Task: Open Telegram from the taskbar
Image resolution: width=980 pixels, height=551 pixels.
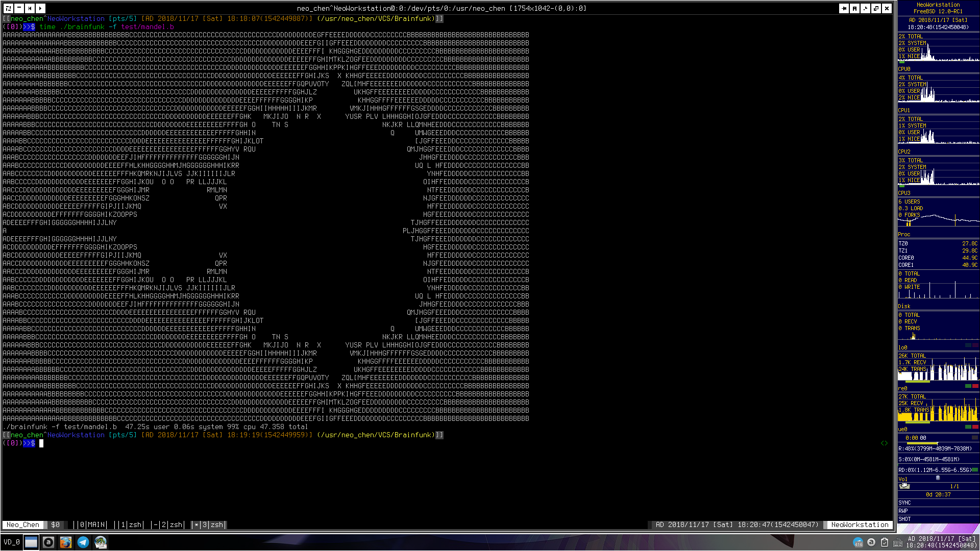Action: tap(83, 542)
